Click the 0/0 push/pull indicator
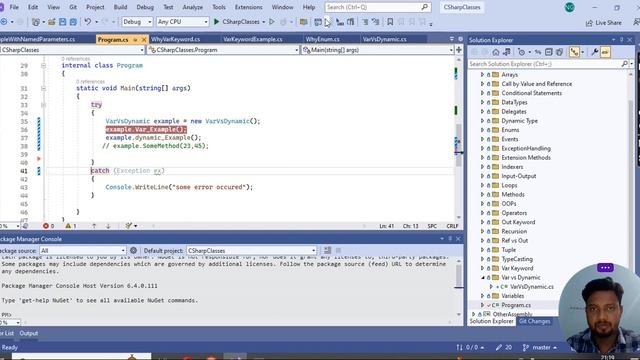Screen dimensions: 640x360 tap(470, 347)
